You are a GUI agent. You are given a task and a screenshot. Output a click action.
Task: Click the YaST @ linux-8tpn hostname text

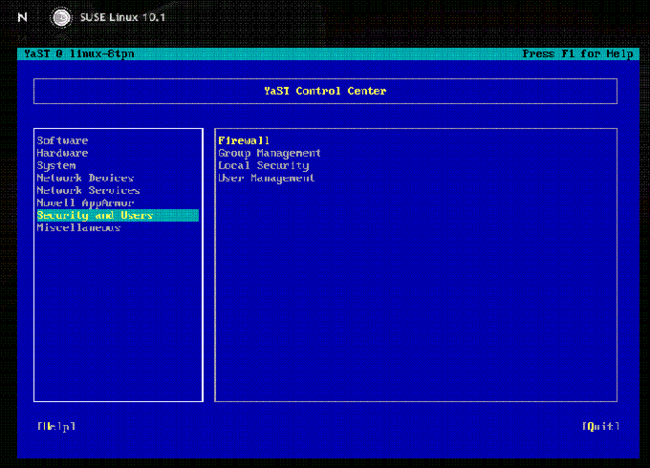(x=79, y=54)
